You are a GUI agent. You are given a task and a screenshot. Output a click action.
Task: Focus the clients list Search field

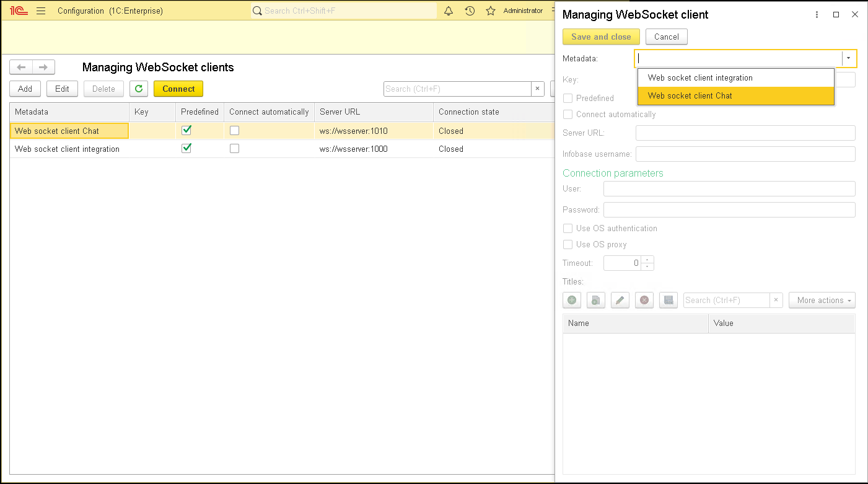(457, 89)
